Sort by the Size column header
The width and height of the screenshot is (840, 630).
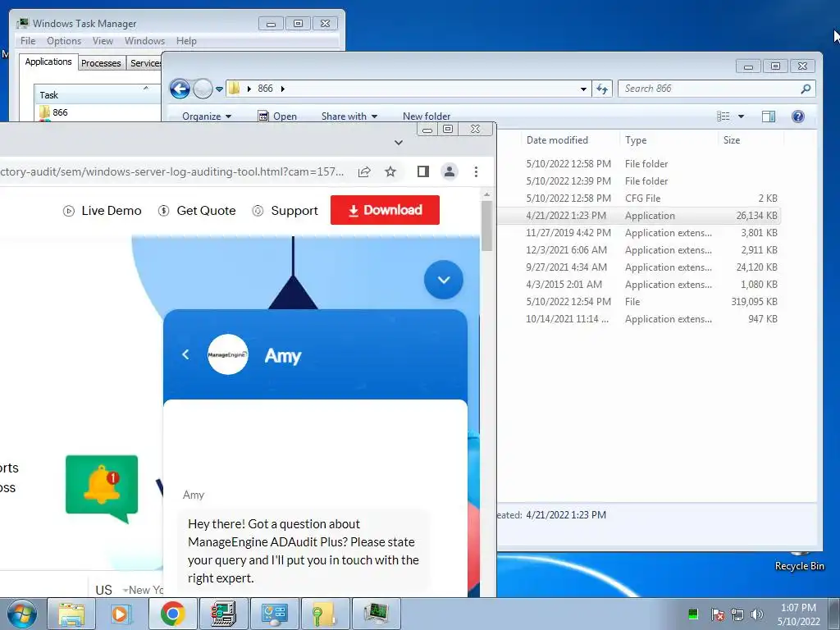tap(732, 139)
